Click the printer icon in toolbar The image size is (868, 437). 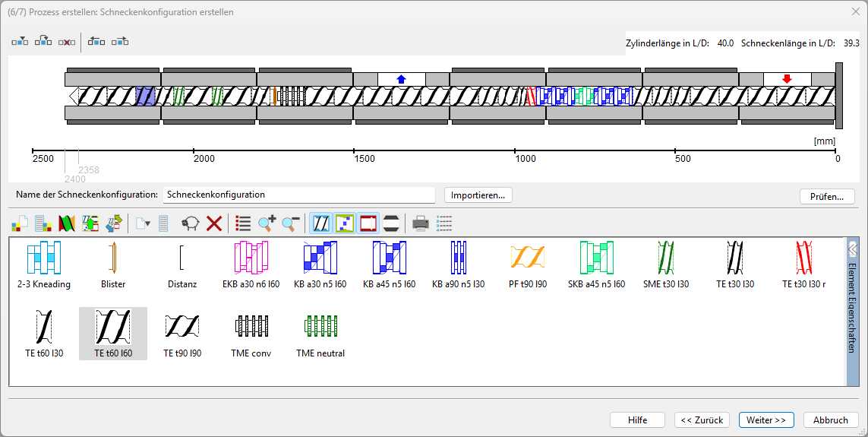point(420,223)
